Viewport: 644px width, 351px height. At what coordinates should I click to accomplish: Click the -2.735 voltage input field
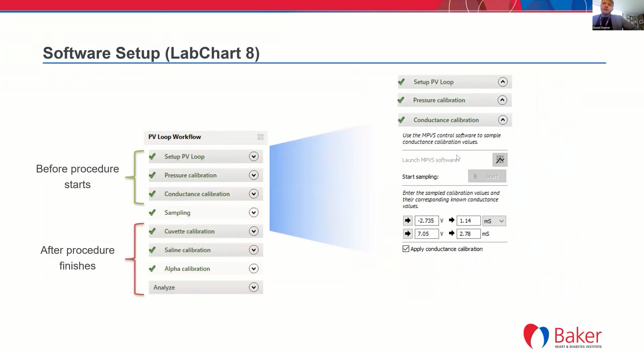click(x=426, y=221)
